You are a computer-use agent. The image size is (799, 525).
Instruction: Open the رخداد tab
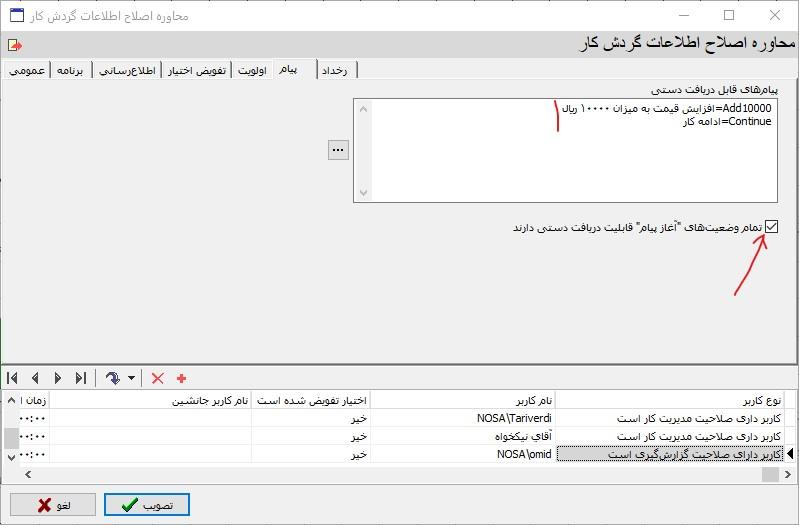(336, 70)
